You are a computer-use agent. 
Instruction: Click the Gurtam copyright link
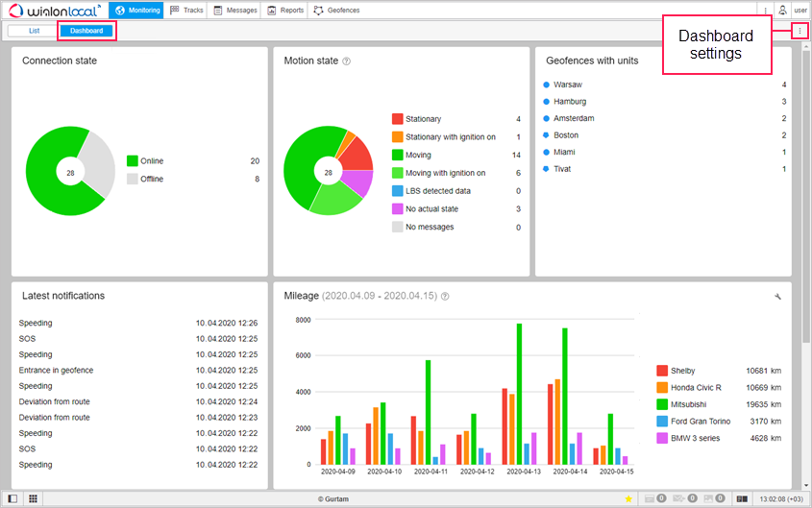(x=333, y=499)
